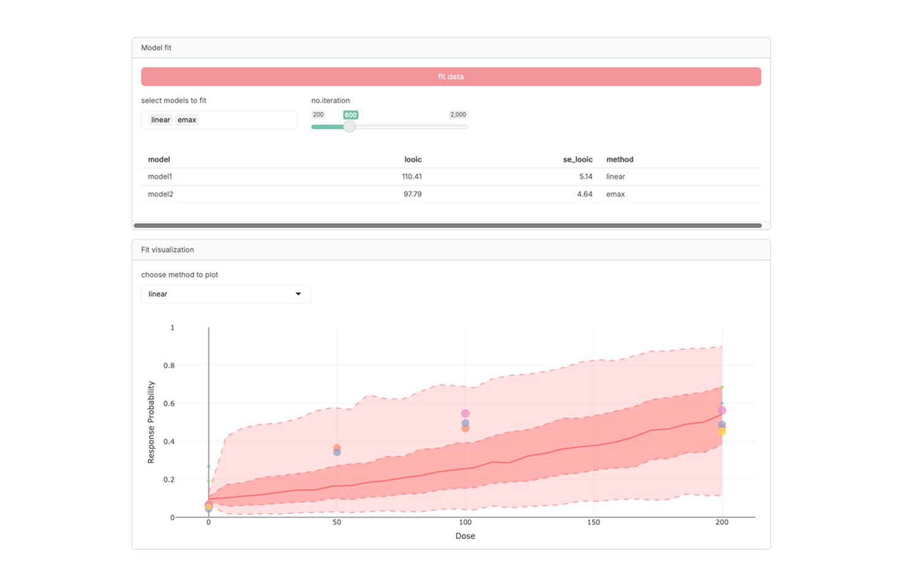Click the orange data point at dose 50

[337, 448]
